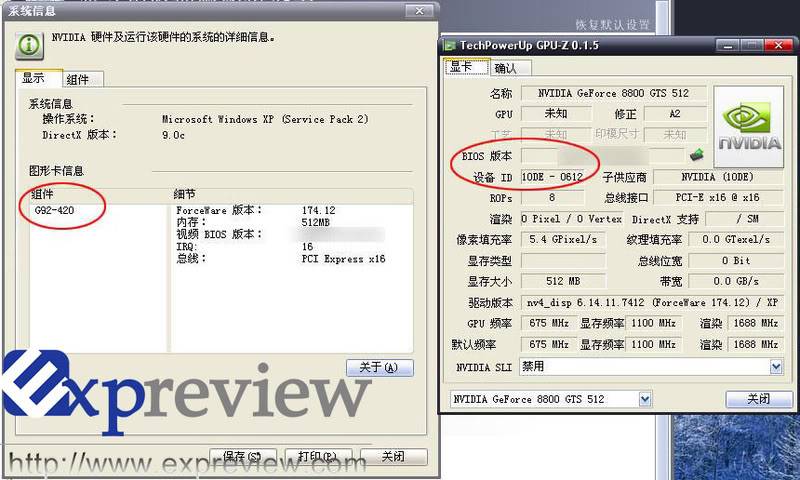Click the GPU-Z title bar icon
Viewport: 800px width, 480px height.
449,45
